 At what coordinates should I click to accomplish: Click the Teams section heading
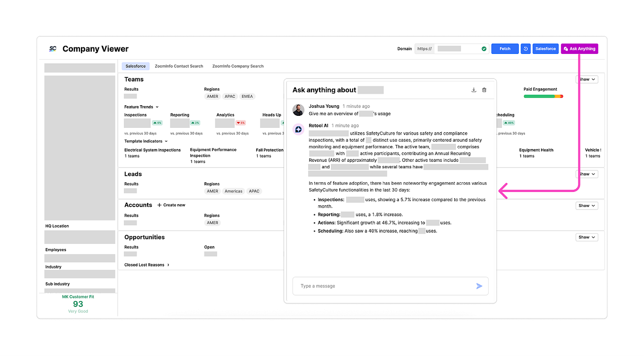pos(134,80)
